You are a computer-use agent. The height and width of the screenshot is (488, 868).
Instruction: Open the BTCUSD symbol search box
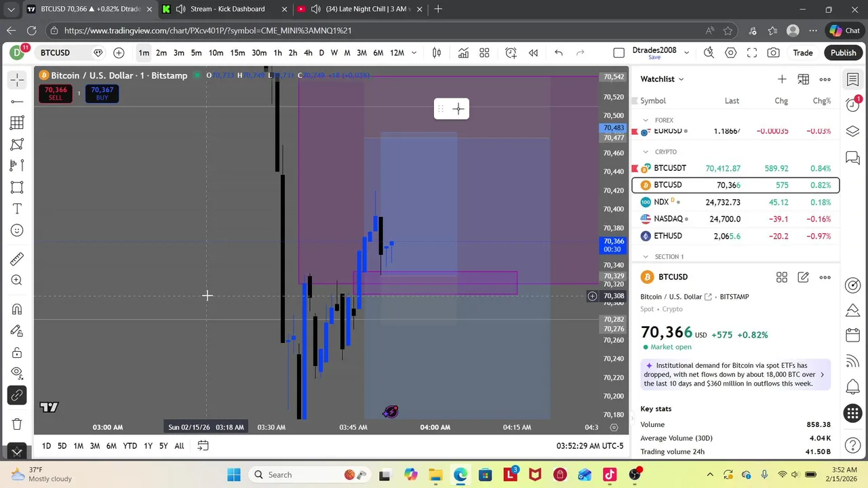(55, 53)
